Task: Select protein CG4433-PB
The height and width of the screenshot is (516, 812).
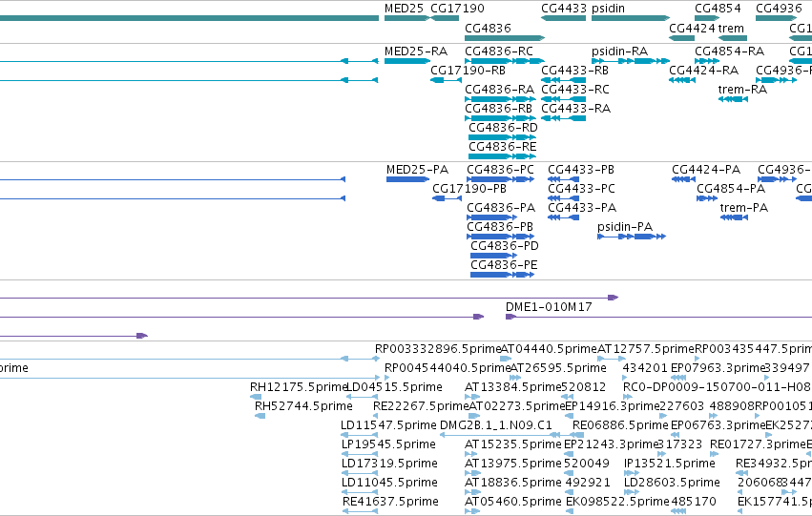Action: (x=563, y=179)
